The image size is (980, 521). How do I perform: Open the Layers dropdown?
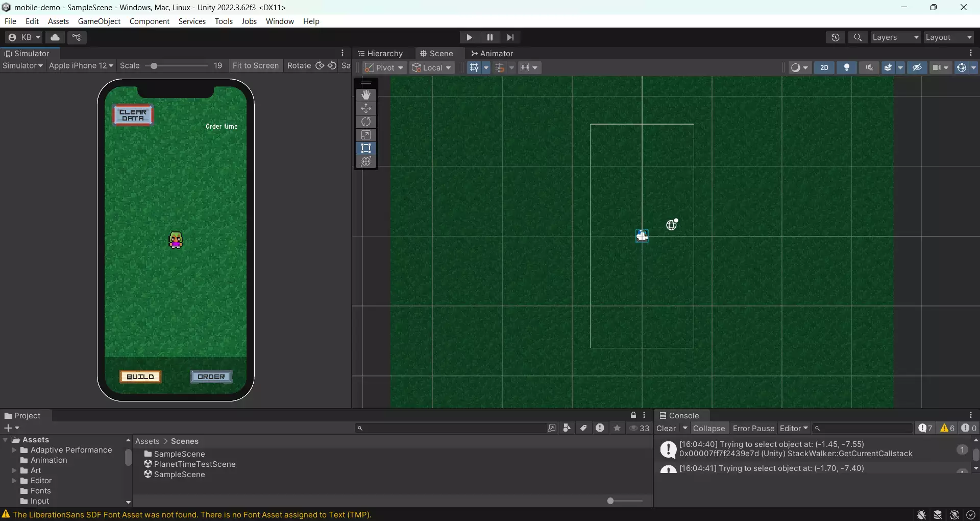pos(895,37)
